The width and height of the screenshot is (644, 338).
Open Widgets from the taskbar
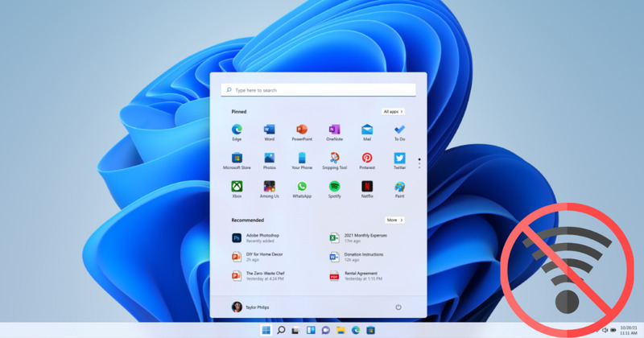[311, 330]
